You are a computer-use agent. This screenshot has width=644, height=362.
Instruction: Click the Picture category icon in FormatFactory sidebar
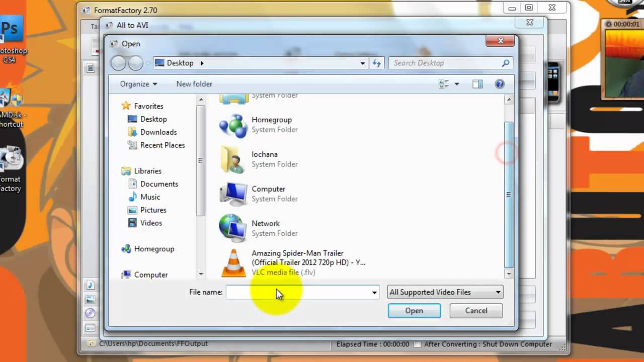tap(91, 299)
